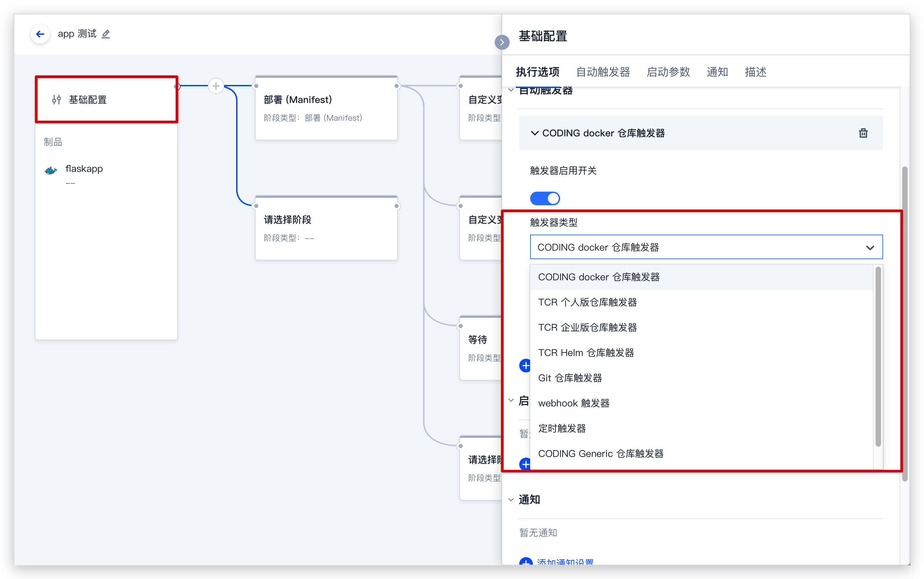Screen dimensions: 924x579
Task: Click the 触发器启用开关 label
Action: tap(563, 170)
